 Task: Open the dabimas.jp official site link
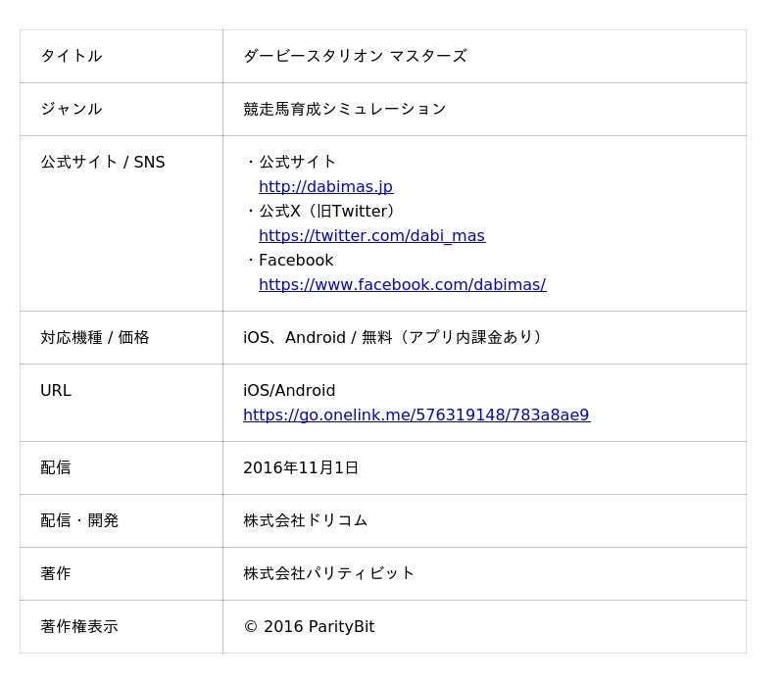click(325, 186)
